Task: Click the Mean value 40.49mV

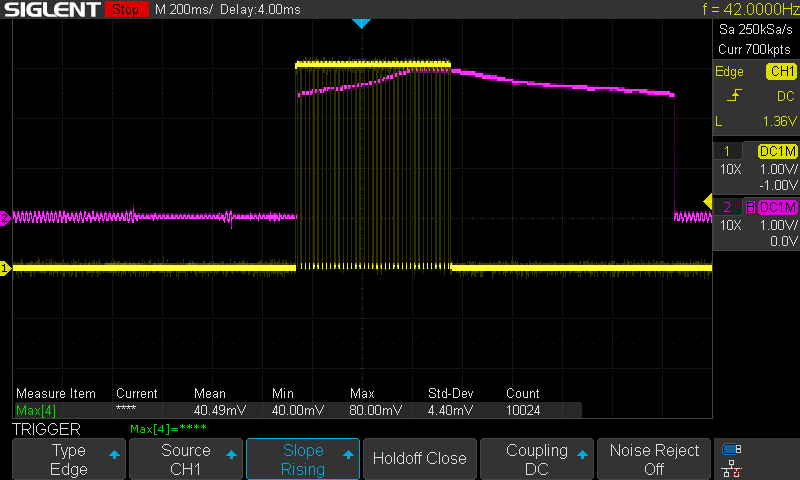Action: tap(220, 410)
